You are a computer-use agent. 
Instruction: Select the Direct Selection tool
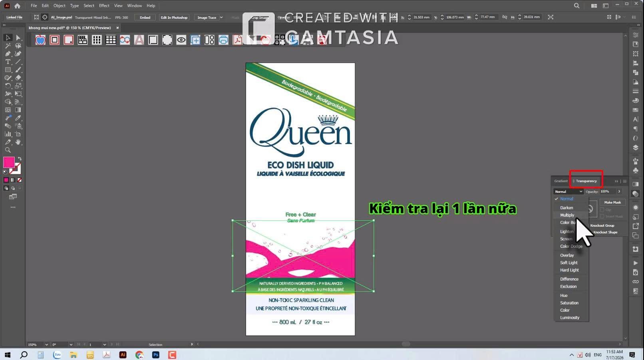(18, 38)
